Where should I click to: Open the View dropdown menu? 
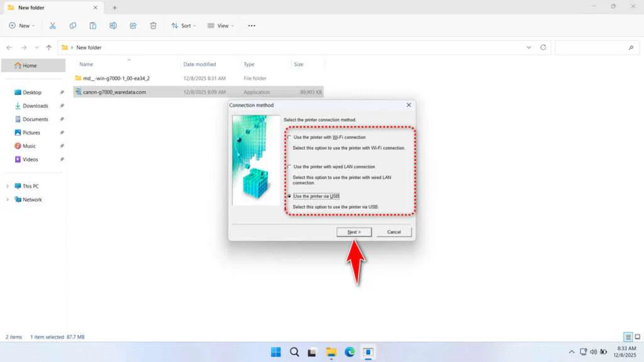click(x=221, y=25)
